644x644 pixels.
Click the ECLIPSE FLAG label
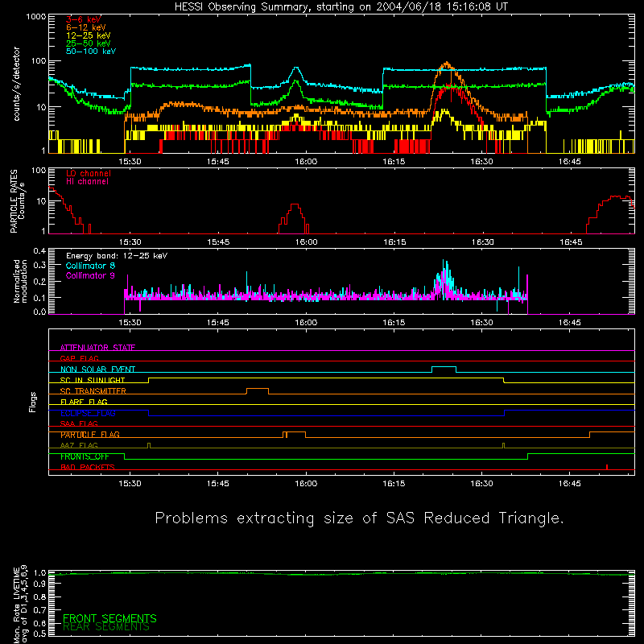coord(88,413)
